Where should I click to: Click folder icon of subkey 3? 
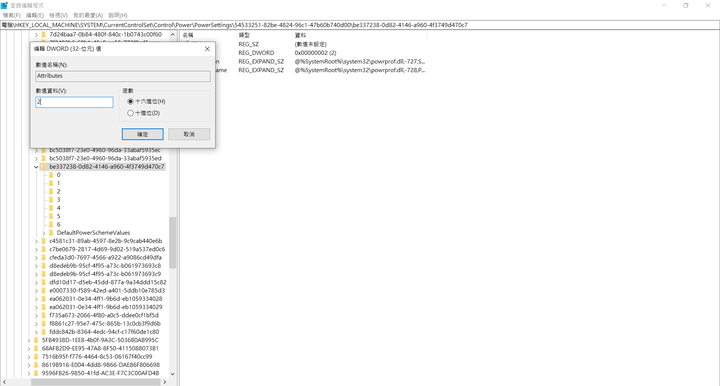click(51, 200)
